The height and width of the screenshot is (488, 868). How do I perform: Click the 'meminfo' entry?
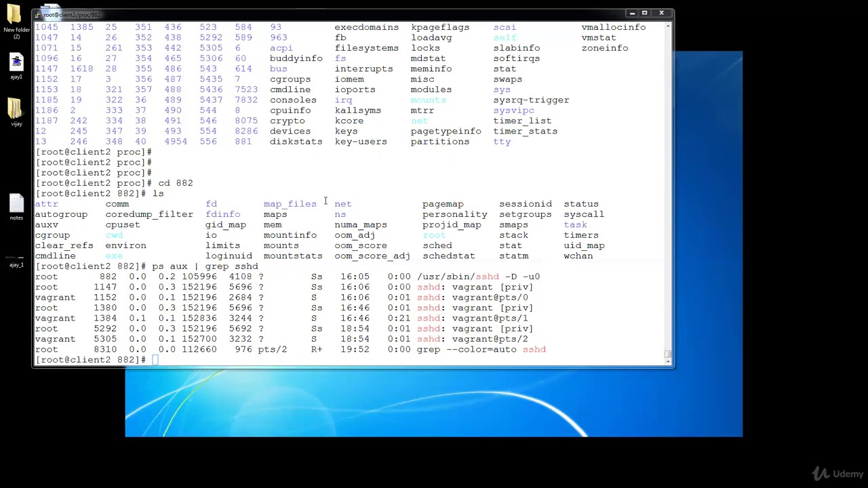click(431, 68)
